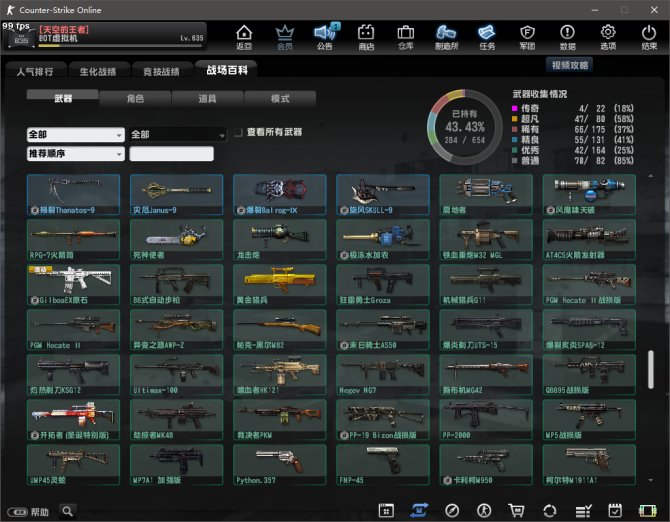Open the 仓库 inventory briefcase icon
This screenshot has height=522, width=670.
[x=406, y=37]
